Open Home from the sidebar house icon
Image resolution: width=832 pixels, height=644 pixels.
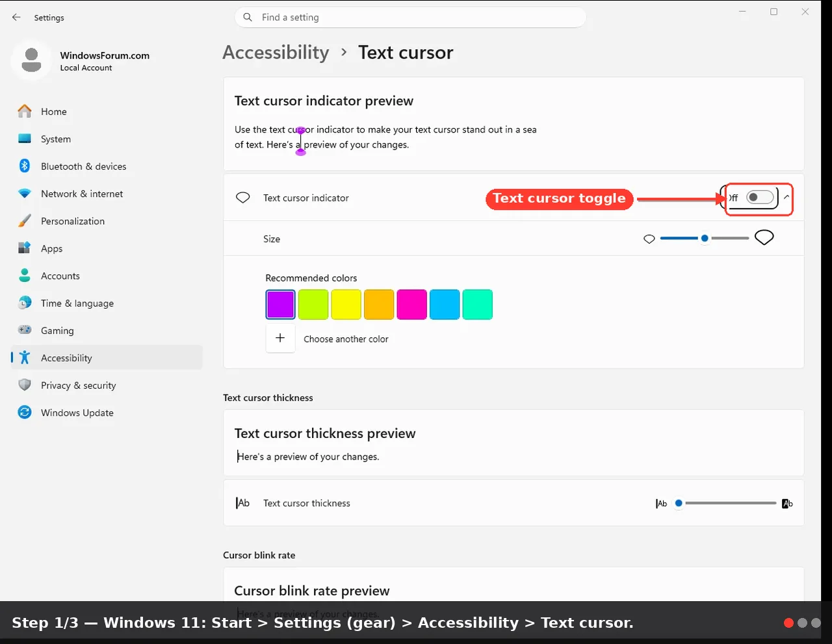click(x=25, y=111)
